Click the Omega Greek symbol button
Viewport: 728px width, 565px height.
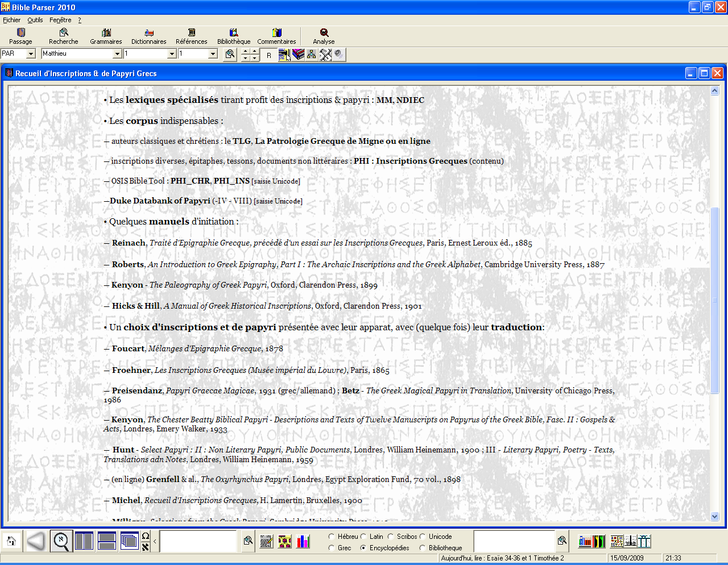pyautogui.click(x=146, y=536)
